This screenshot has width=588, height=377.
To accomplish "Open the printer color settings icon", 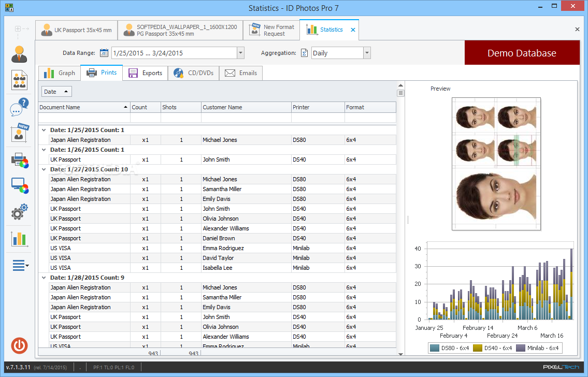I will point(20,160).
